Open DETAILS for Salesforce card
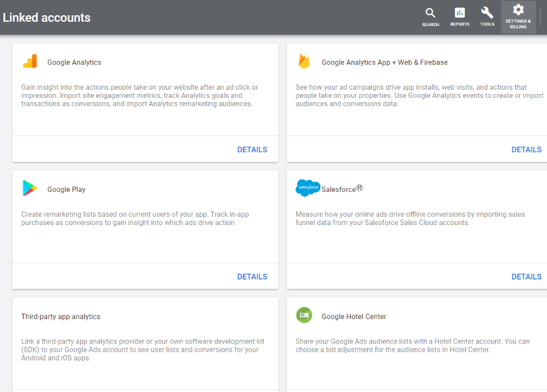547x392 pixels. [x=526, y=277]
